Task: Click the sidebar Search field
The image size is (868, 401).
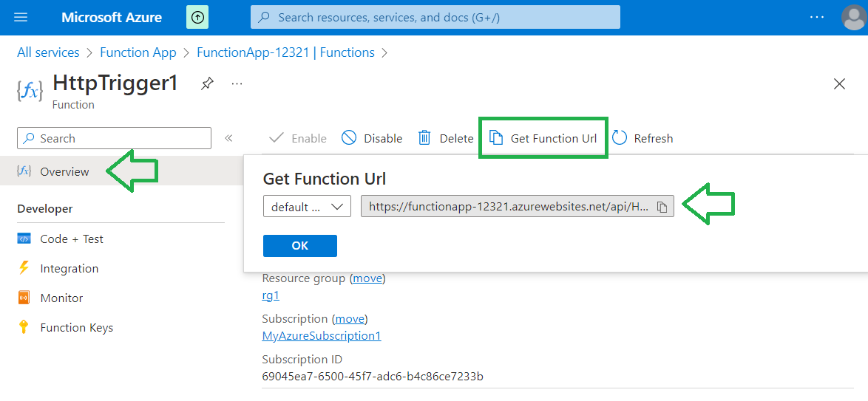Action: pyautogui.click(x=114, y=138)
